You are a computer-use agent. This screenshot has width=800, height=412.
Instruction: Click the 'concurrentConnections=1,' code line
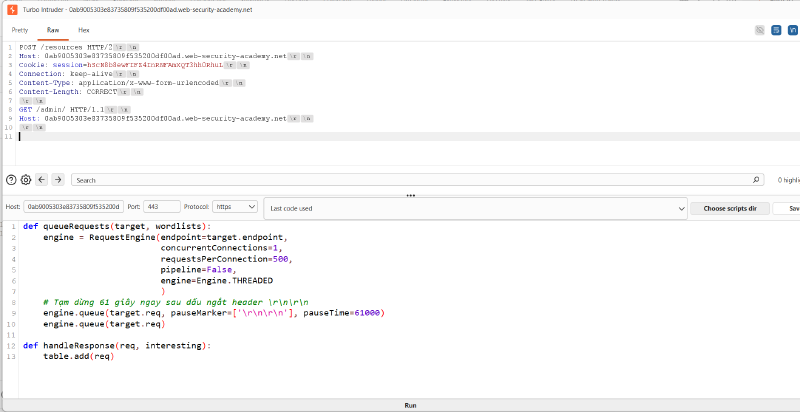coord(221,248)
